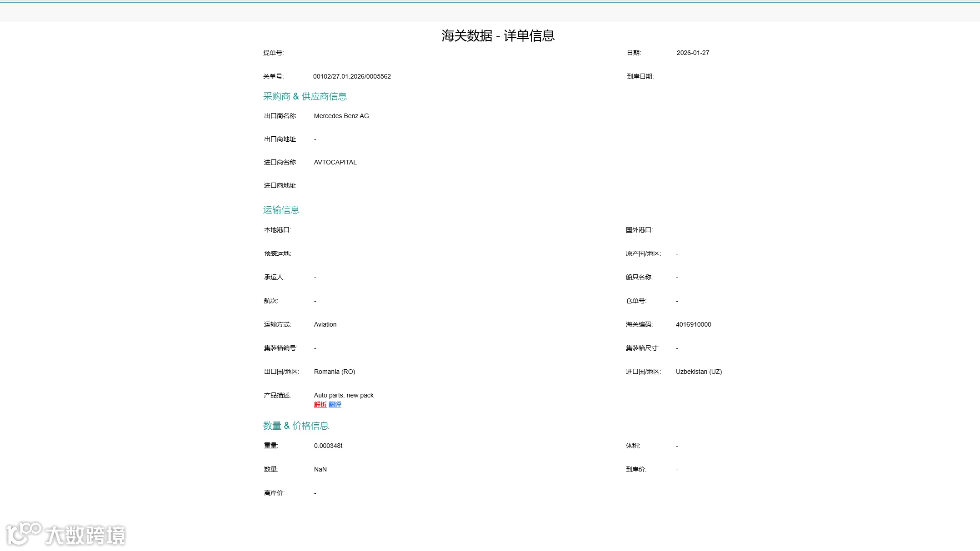Click the Auto parts, new pack description
This screenshot has height=551, width=980.
[343, 395]
